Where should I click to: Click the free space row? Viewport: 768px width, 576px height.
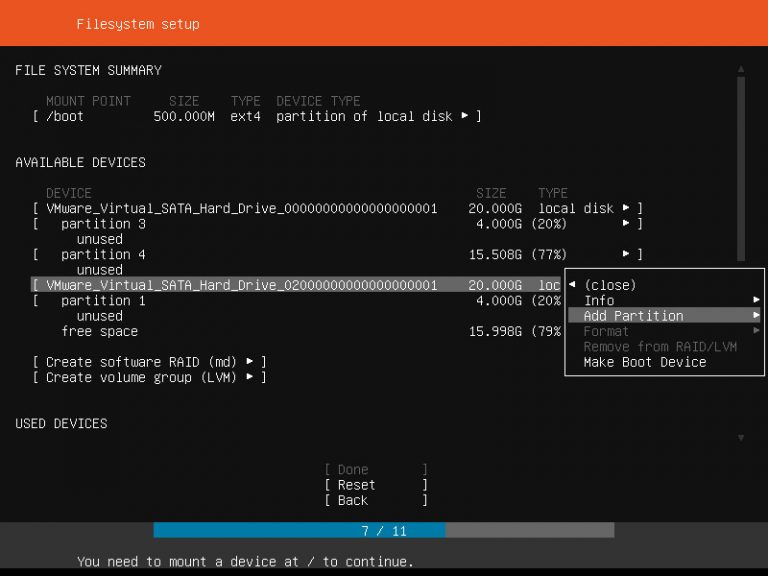coord(311,332)
